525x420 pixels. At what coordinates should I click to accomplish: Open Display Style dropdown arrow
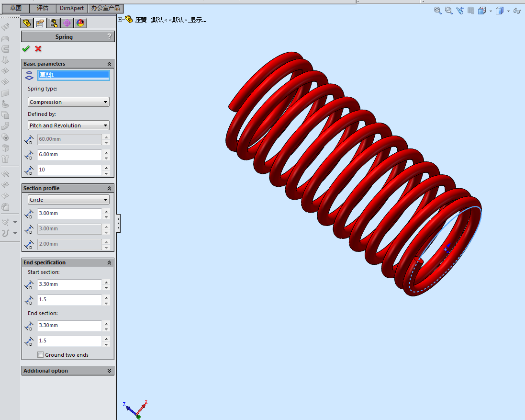[508, 11]
